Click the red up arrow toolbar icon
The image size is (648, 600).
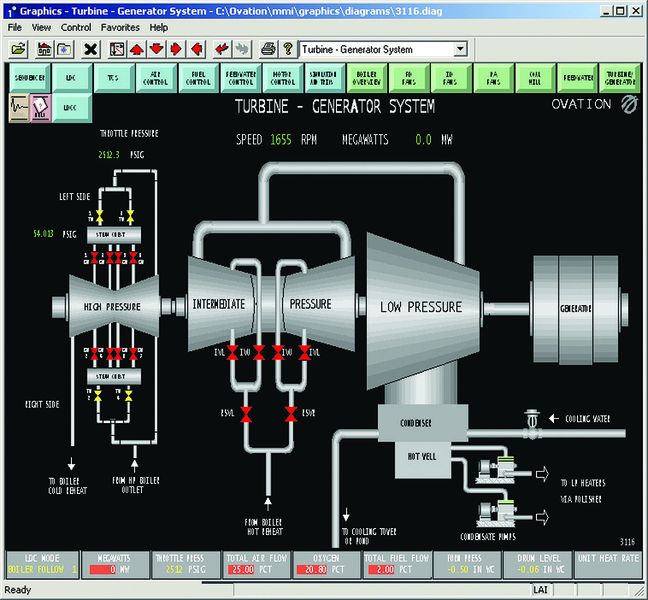[137, 49]
